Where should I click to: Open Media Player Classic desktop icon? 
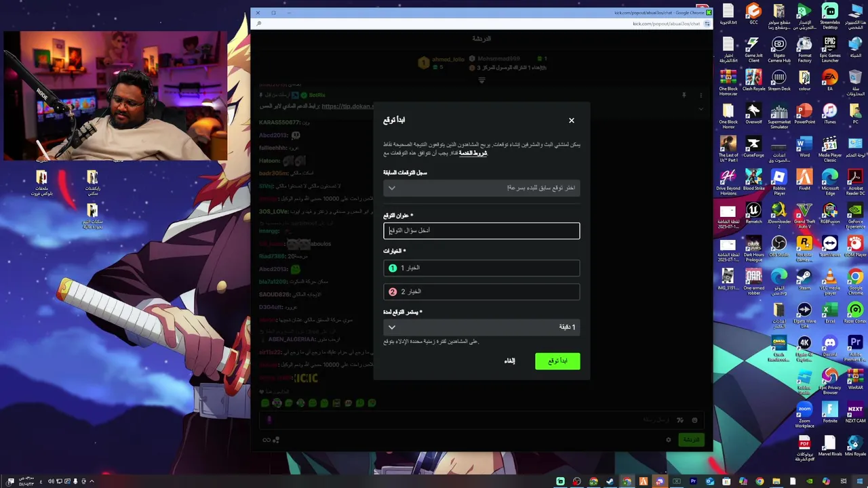click(x=830, y=149)
